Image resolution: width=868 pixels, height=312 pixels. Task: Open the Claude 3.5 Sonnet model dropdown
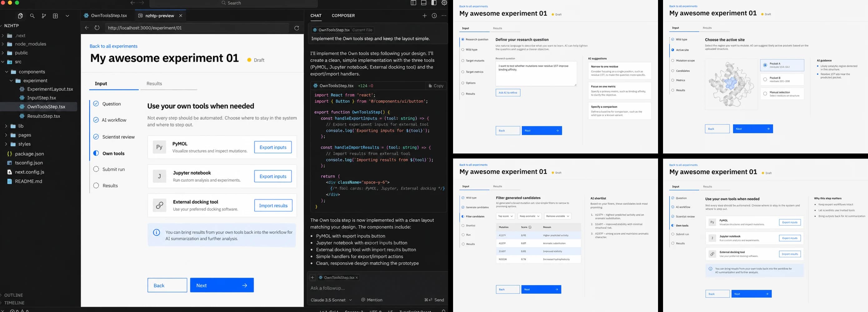tap(331, 300)
